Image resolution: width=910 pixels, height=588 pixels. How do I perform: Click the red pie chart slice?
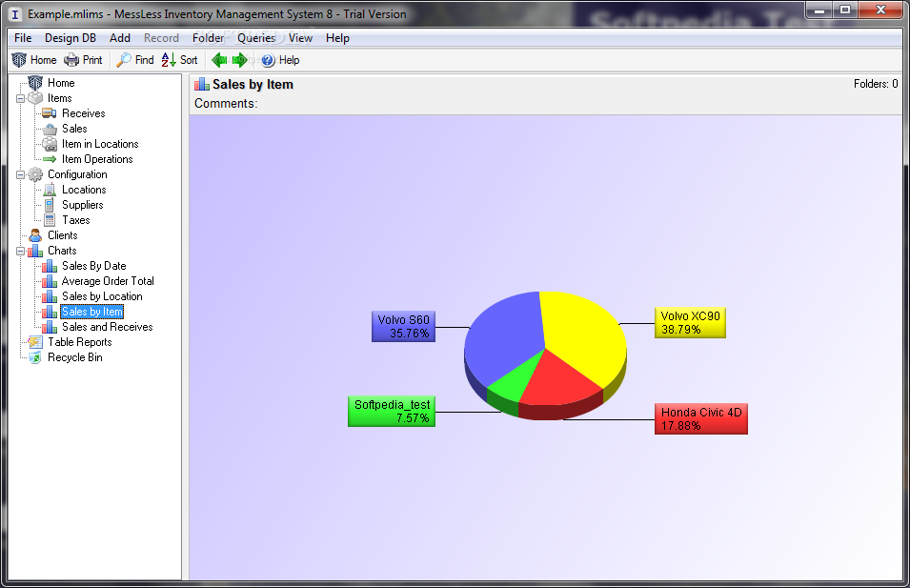click(x=558, y=383)
